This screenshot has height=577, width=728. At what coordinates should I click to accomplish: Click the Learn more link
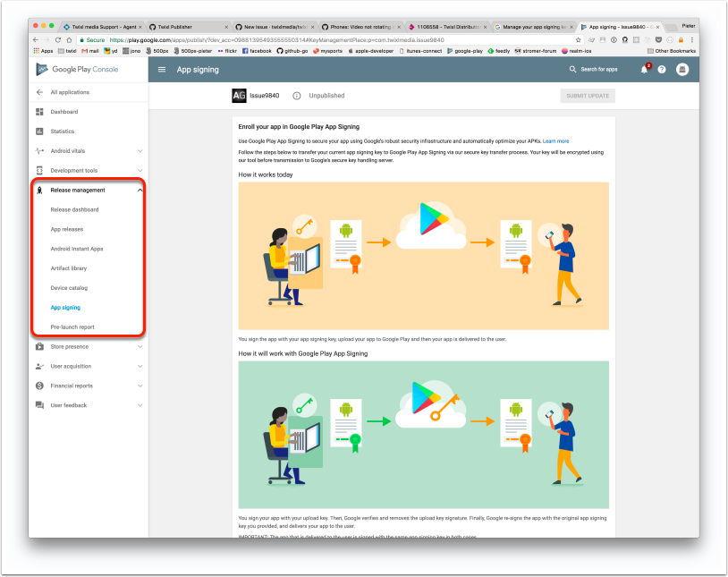point(555,141)
